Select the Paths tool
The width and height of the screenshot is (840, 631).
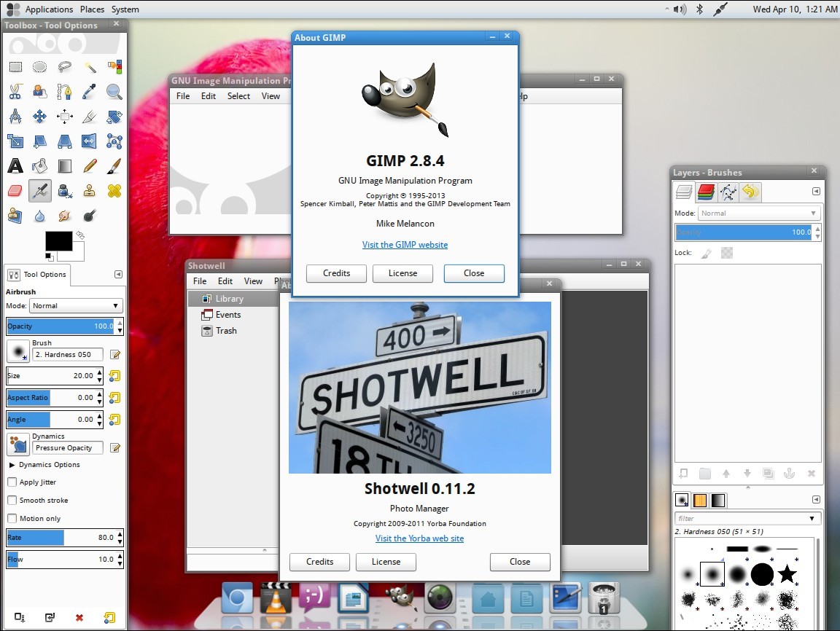[65, 92]
